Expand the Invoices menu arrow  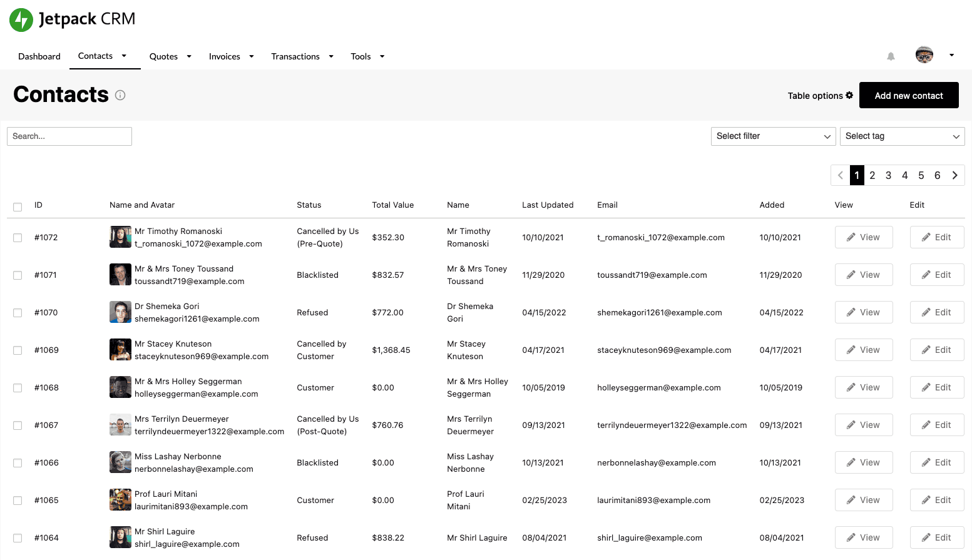252,56
